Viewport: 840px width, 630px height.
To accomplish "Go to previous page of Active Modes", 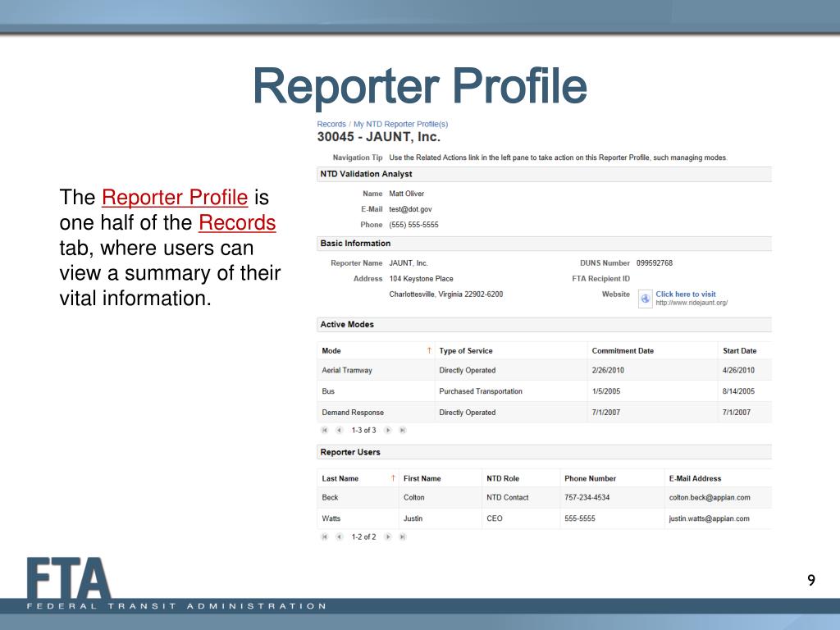I will pos(339,430).
